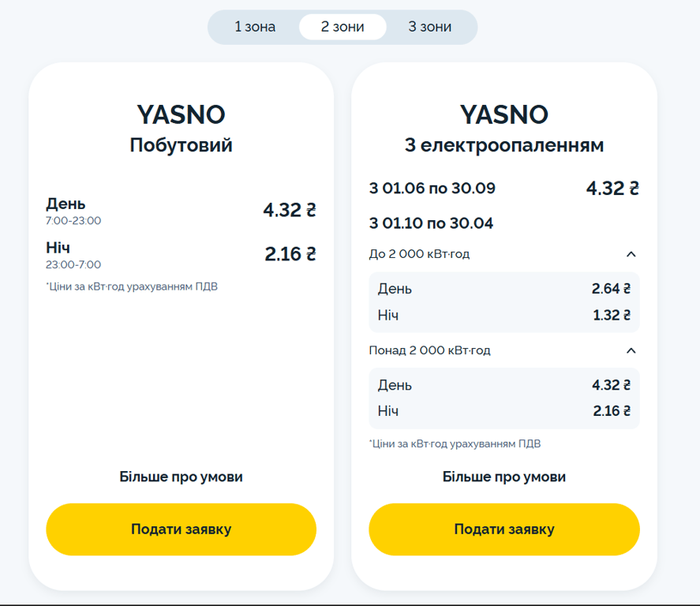The height and width of the screenshot is (606, 700).
Task: Open the "3 зони" tab
Action: [429, 27]
